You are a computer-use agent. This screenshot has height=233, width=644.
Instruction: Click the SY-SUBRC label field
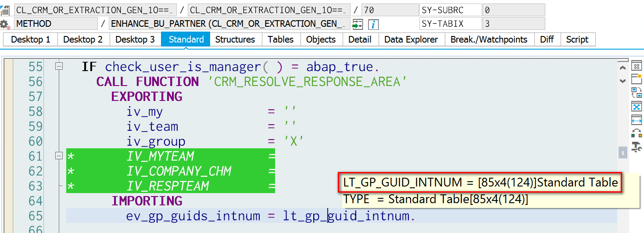point(450,10)
